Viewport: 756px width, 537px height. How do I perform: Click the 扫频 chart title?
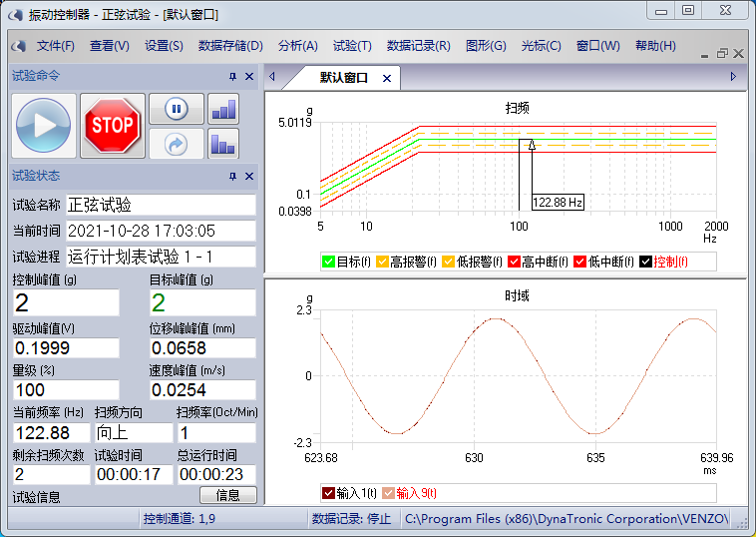pyautogui.click(x=517, y=108)
